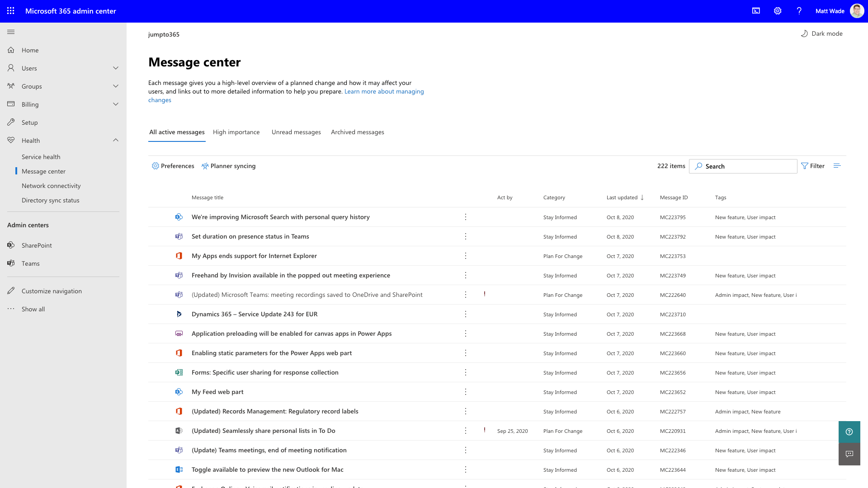The image size is (868, 488).
Task: Click Learn more about managing changes link
Action: pyautogui.click(x=384, y=91)
